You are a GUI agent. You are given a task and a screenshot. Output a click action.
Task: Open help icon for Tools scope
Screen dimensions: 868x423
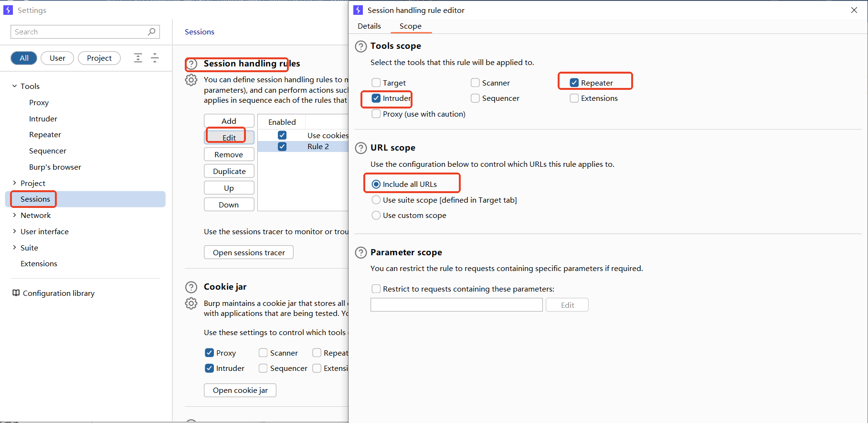[361, 46]
